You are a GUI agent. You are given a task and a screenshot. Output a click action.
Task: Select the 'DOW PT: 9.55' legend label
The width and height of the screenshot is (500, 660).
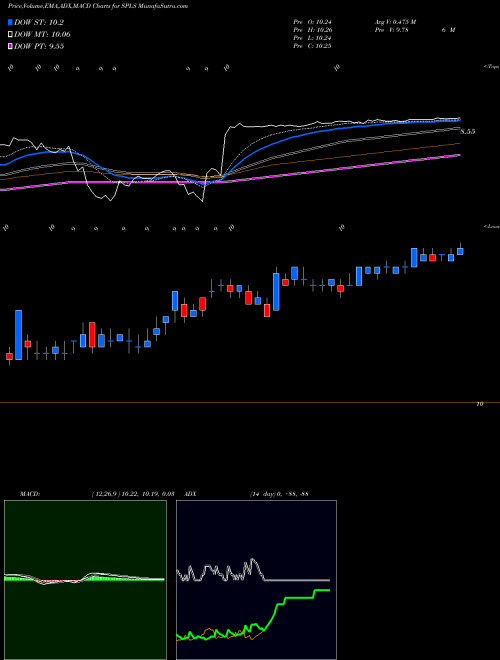[x=39, y=46]
